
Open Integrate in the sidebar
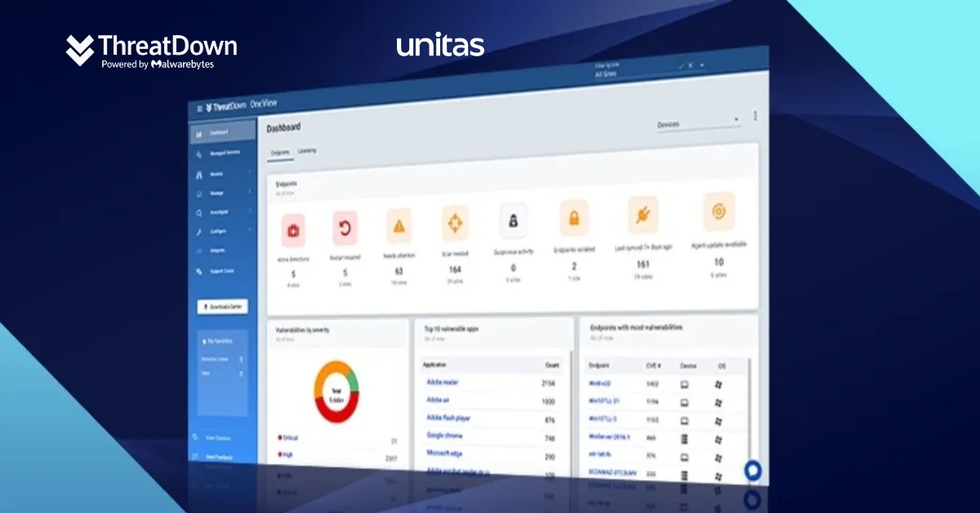click(x=216, y=251)
